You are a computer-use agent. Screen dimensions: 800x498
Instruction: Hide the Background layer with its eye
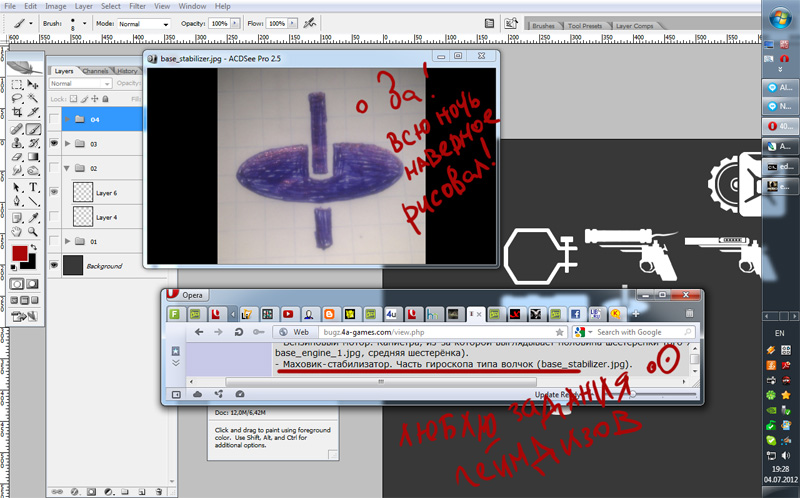[x=54, y=266]
